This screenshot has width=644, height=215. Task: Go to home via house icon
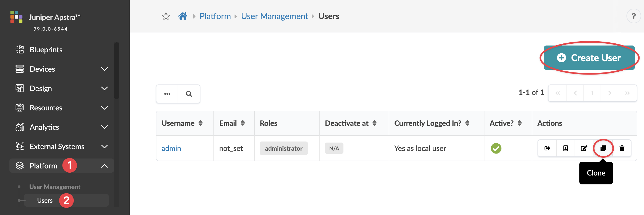coord(183,16)
